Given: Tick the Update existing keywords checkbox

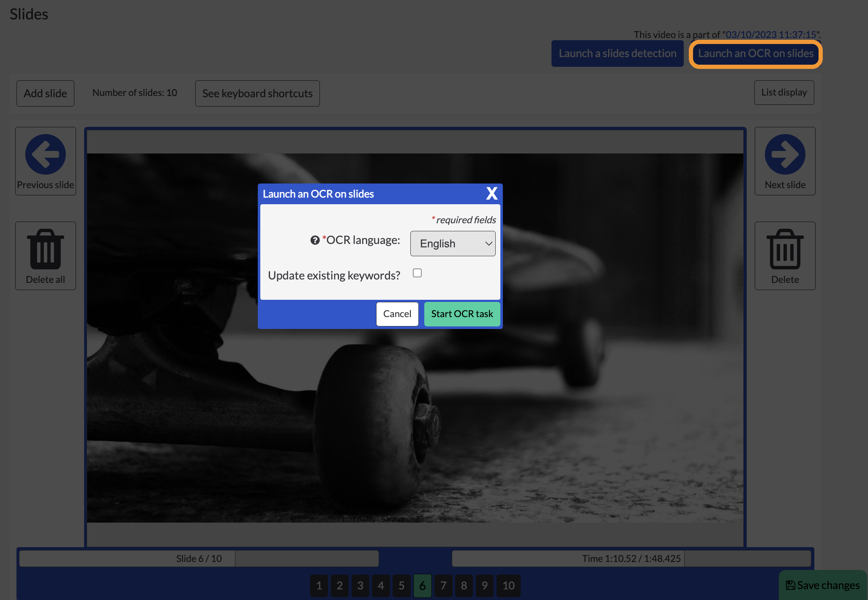Looking at the screenshot, I should click(417, 273).
